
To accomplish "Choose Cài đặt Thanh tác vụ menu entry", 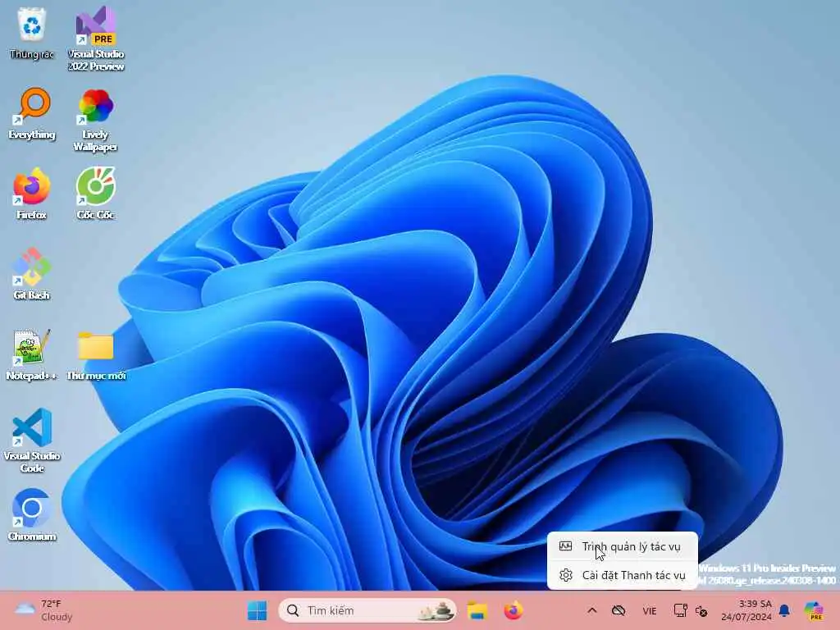I will (x=622, y=575).
